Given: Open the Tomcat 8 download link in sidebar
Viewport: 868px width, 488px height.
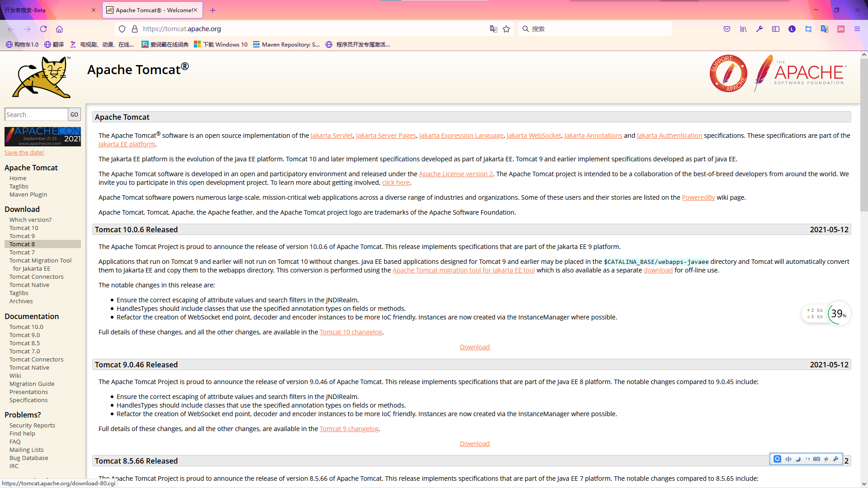Looking at the screenshot, I should tap(22, 244).
